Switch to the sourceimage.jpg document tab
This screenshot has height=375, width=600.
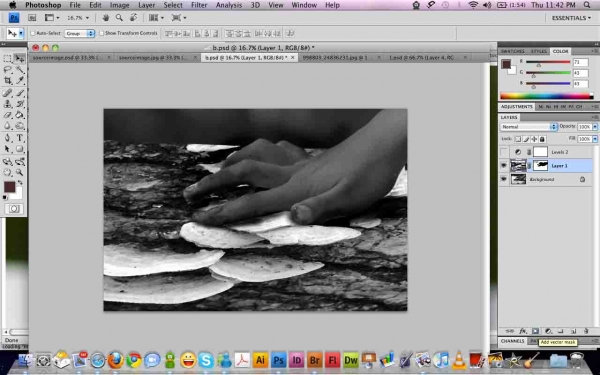tap(153, 57)
